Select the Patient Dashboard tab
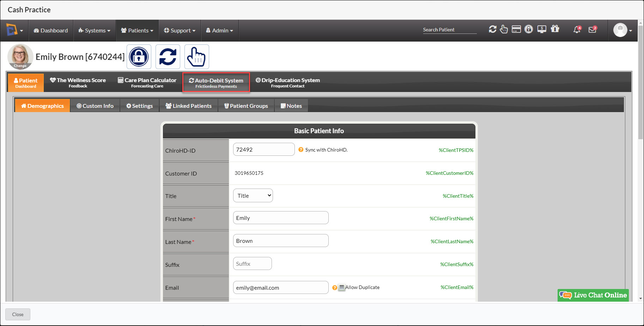The height and width of the screenshot is (326, 644). pos(26,83)
